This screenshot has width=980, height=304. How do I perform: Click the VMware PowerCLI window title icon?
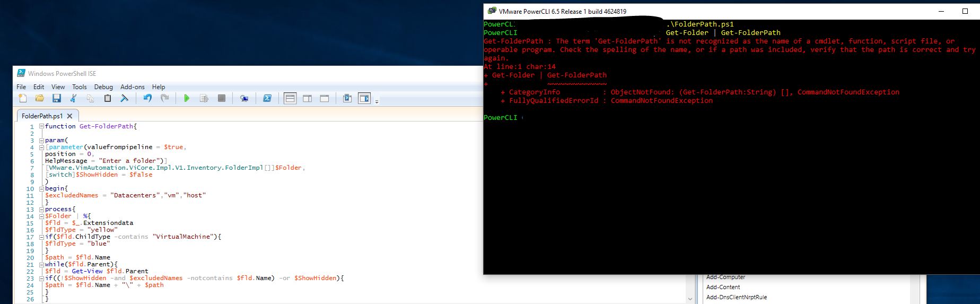[491, 11]
